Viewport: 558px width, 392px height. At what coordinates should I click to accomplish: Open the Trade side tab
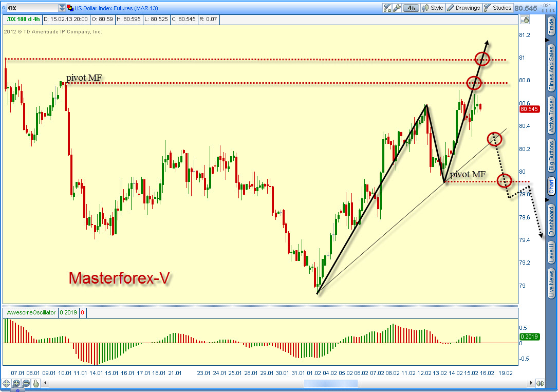coord(551,27)
